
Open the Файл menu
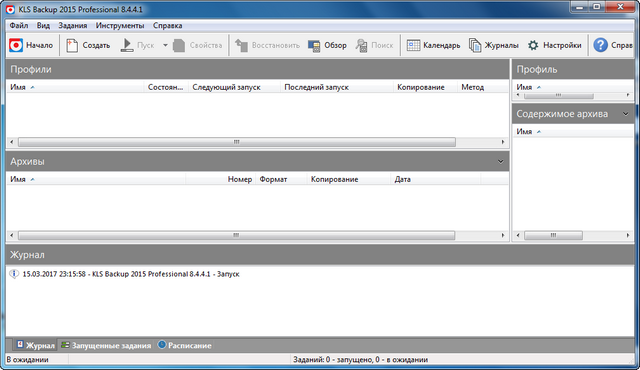point(19,25)
